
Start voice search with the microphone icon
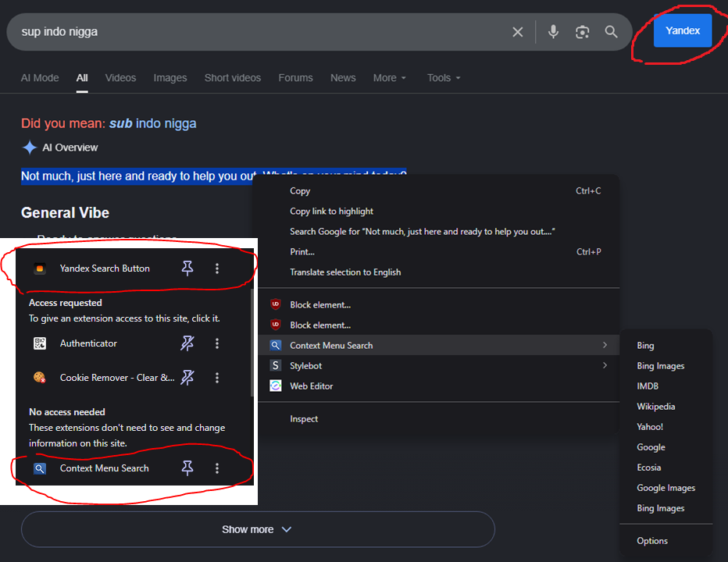553,31
